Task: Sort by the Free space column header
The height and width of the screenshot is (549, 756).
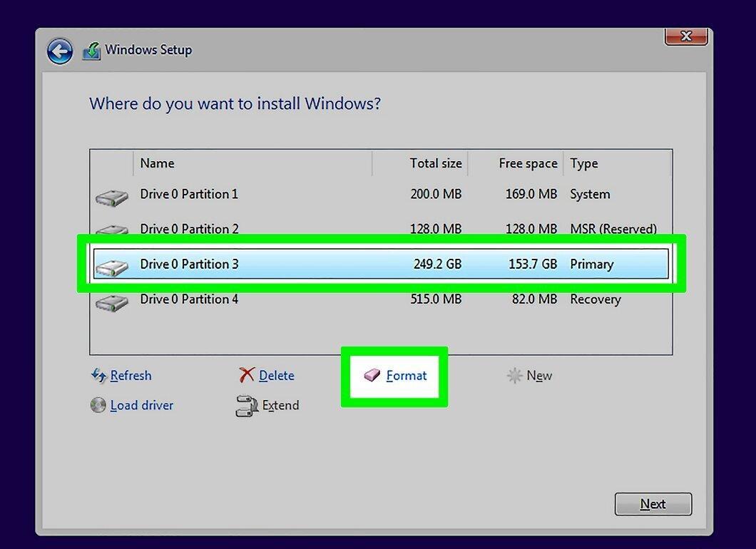Action: [x=516, y=163]
